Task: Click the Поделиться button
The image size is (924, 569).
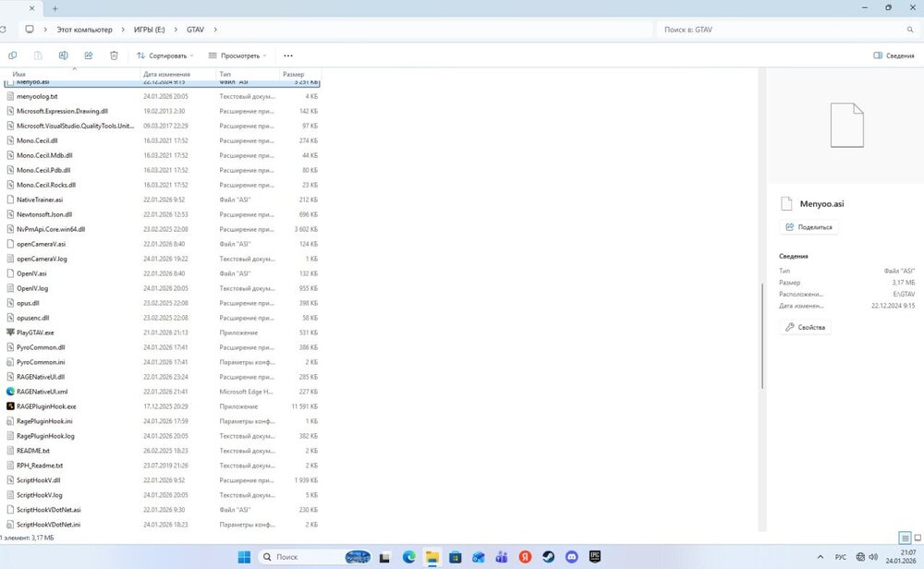Action: click(808, 226)
